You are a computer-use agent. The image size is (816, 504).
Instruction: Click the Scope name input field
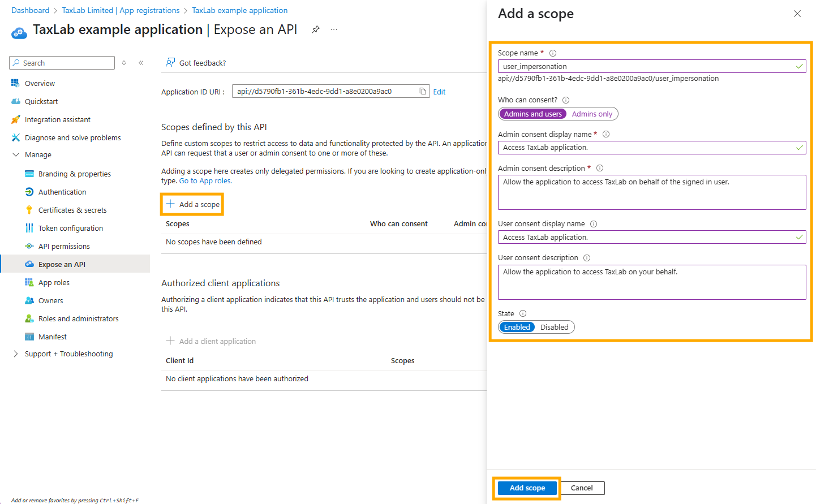coord(652,66)
